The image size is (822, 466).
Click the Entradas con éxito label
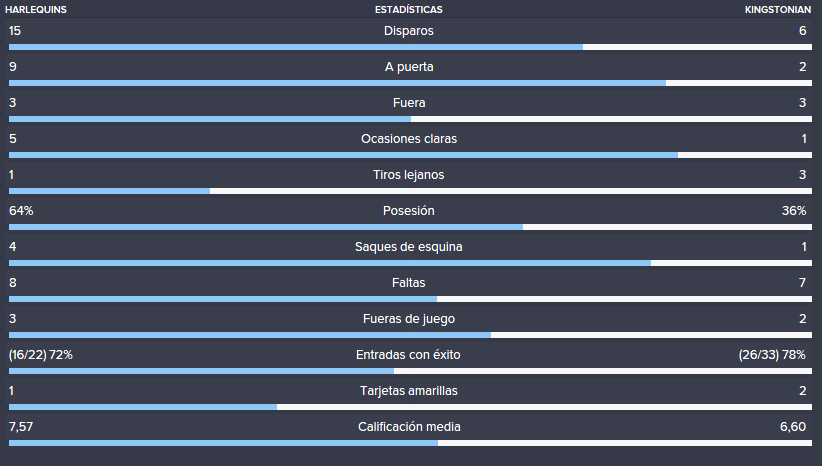click(x=408, y=355)
